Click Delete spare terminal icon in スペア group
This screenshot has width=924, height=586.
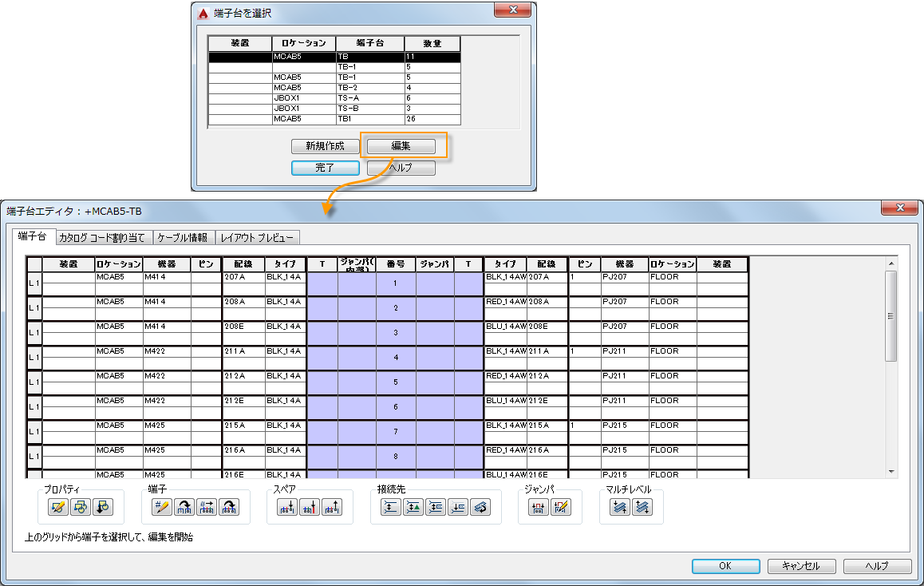point(332,507)
